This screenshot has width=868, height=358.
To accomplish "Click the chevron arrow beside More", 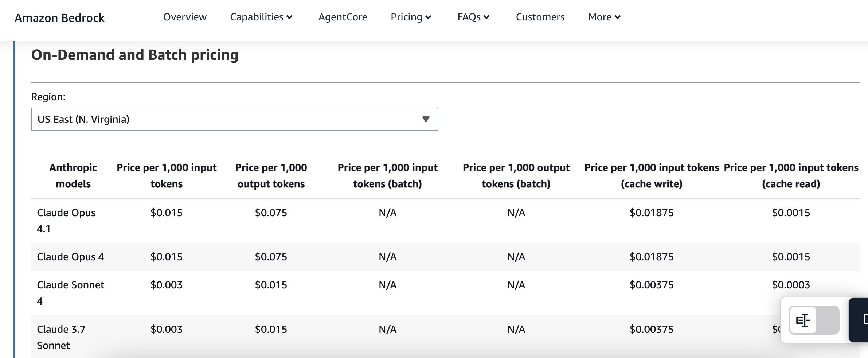I will [618, 17].
